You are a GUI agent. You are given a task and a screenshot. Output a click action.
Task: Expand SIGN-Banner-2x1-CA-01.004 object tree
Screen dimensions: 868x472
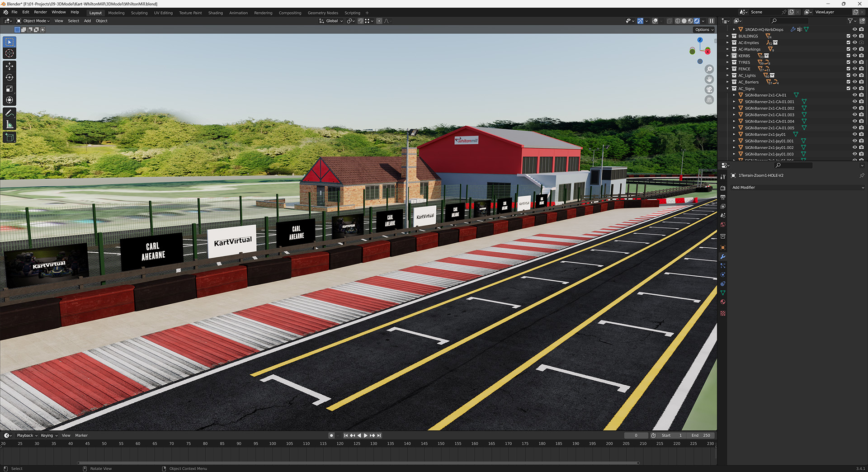734,121
